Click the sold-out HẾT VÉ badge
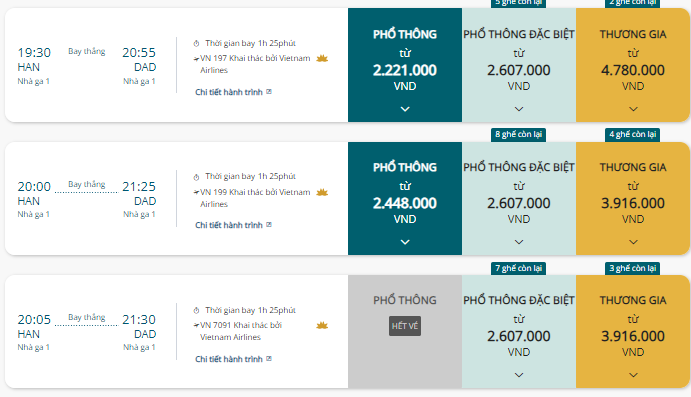The width and height of the screenshot is (691, 397). coord(405,326)
